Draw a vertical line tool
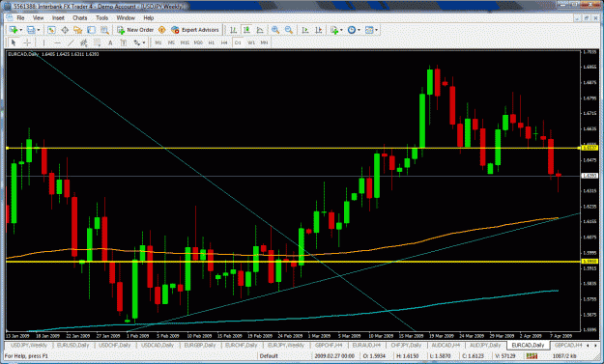604x364 pixels. [x=43, y=42]
